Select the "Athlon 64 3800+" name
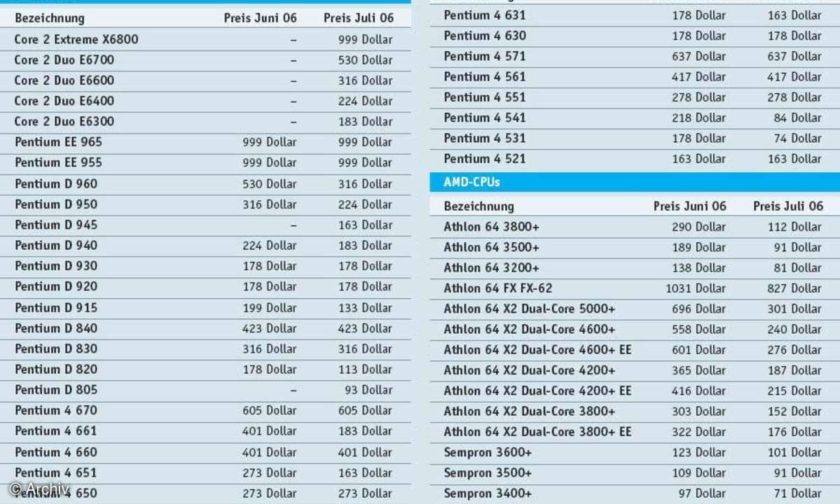Viewport: 840px width, 504px height. pyautogui.click(x=491, y=227)
